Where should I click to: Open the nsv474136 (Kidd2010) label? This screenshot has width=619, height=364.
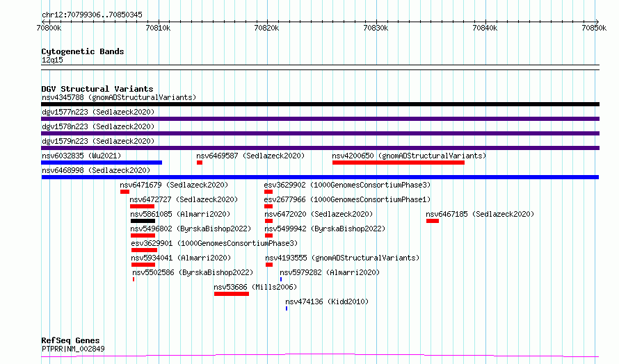point(327,301)
